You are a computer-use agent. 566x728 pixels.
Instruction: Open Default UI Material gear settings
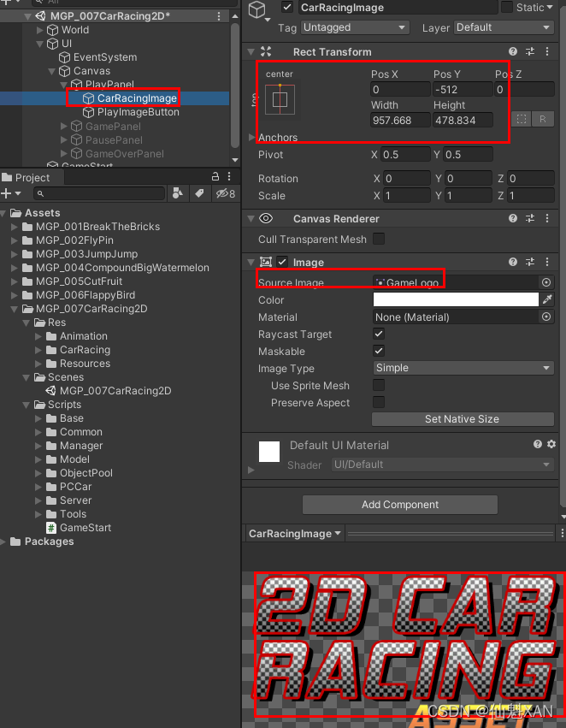coord(551,444)
